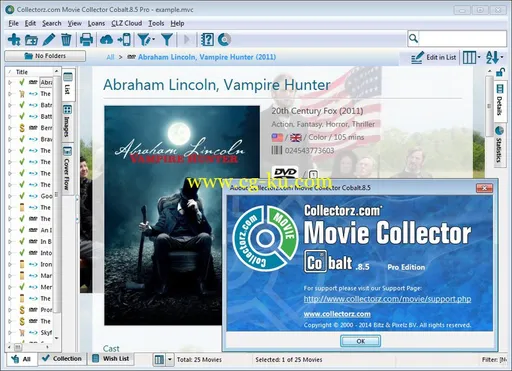Click the UK flag language icon
The image size is (512, 371).
[296, 137]
